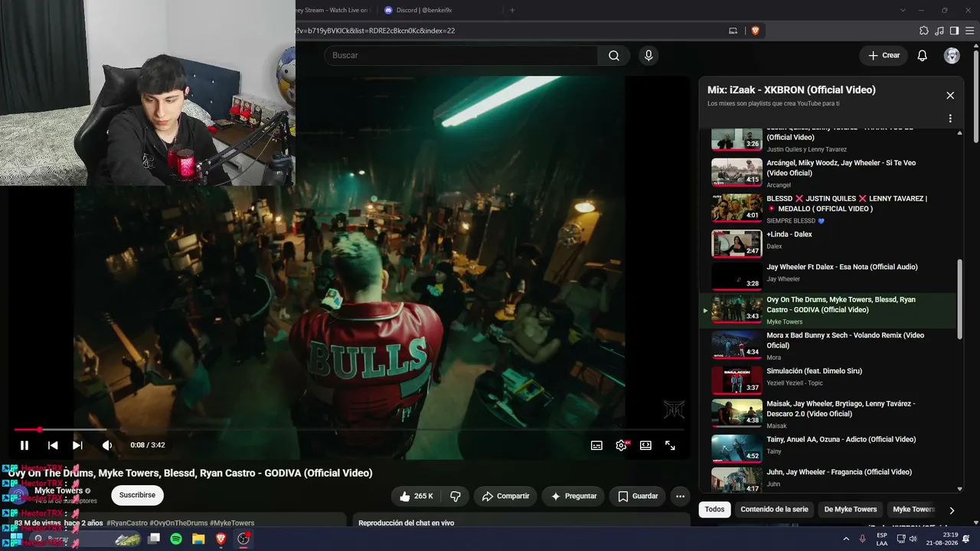The height and width of the screenshot is (551, 980).
Task: Like the GODIVA video
Action: (416, 496)
